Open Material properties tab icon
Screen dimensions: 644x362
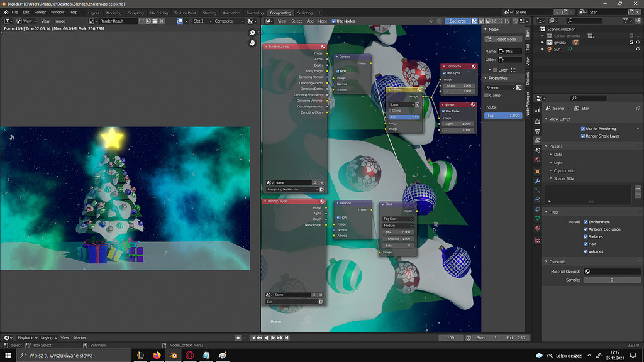(x=538, y=228)
